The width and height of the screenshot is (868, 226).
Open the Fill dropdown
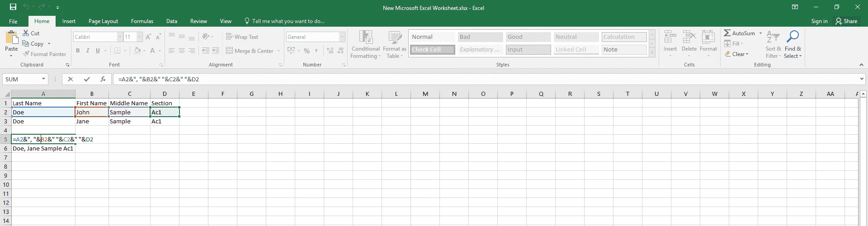(734, 44)
